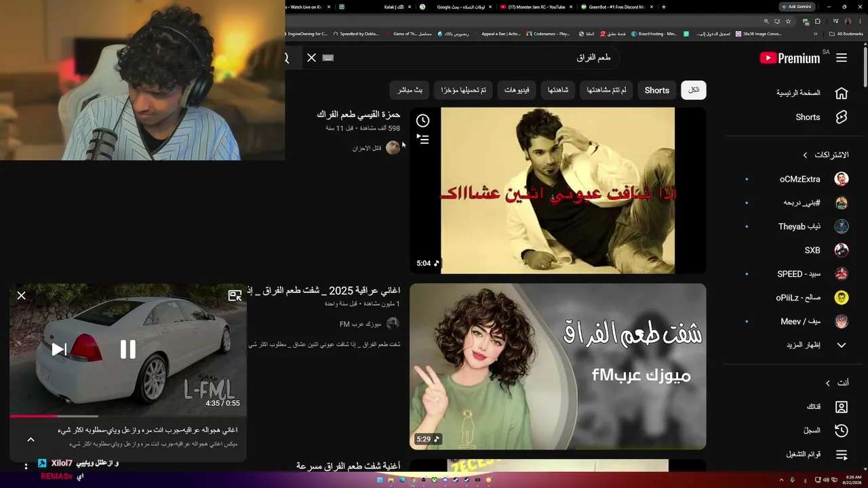Open the شفت طعم الفراق ميوزك عرب thumbnail
The width and height of the screenshot is (868, 488).
(557, 366)
